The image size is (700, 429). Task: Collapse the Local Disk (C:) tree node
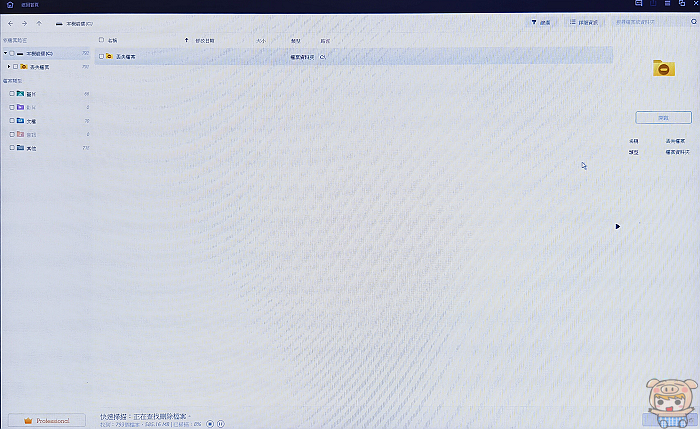pyautogui.click(x=5, y=53)
